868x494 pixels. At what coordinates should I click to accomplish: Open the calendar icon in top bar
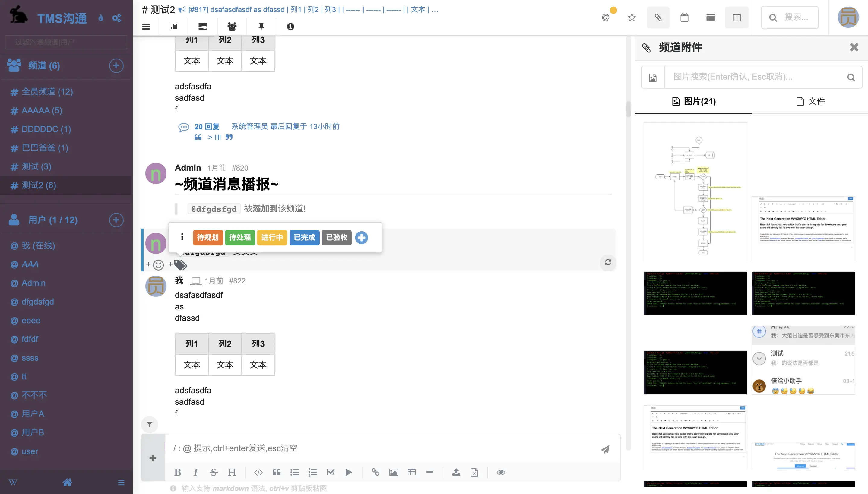[684, 17]
